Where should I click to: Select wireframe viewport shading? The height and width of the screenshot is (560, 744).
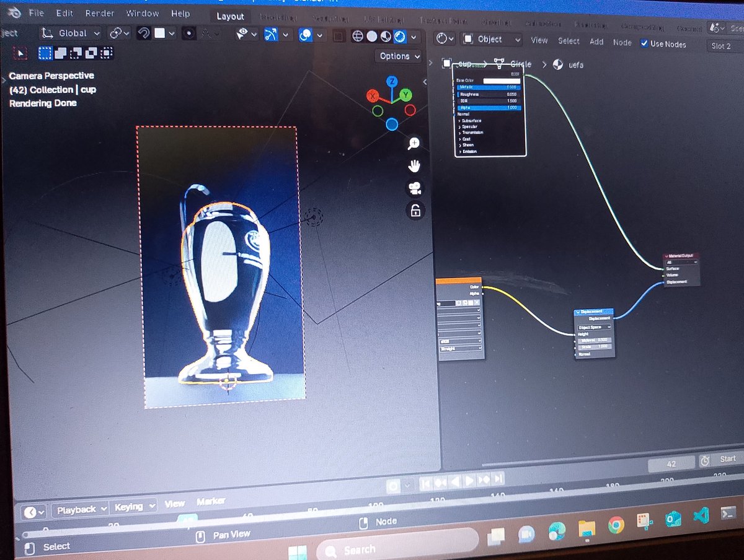click(358, 37)
